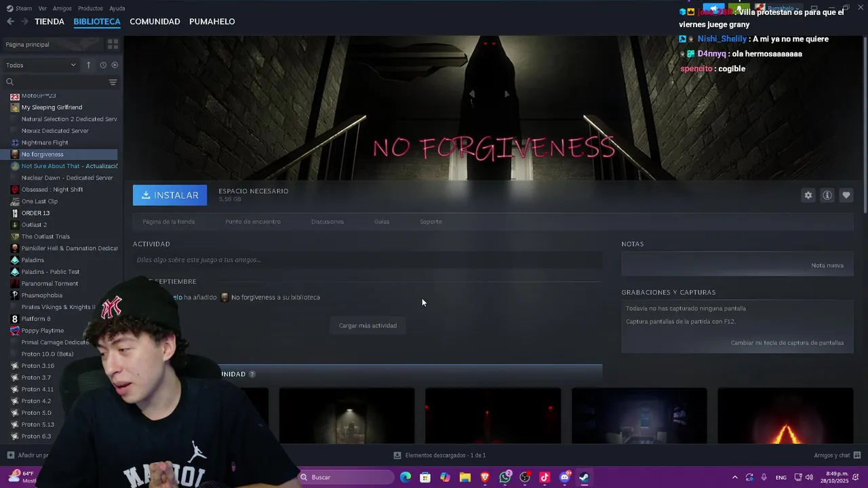
Task: Show hidden system tray icons chevron
Action: [x=734, y=477]
